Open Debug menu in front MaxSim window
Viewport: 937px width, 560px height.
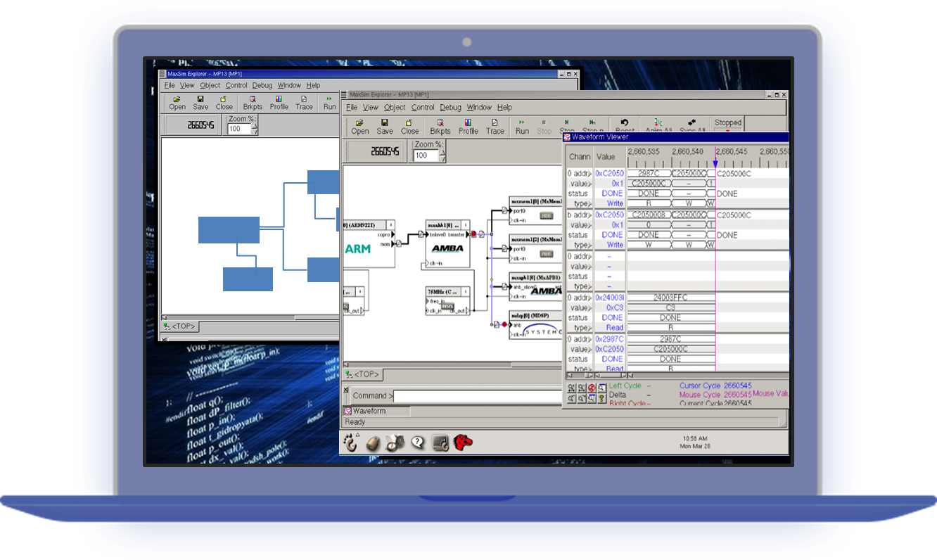pyautogui.click(x=450, y=108)
